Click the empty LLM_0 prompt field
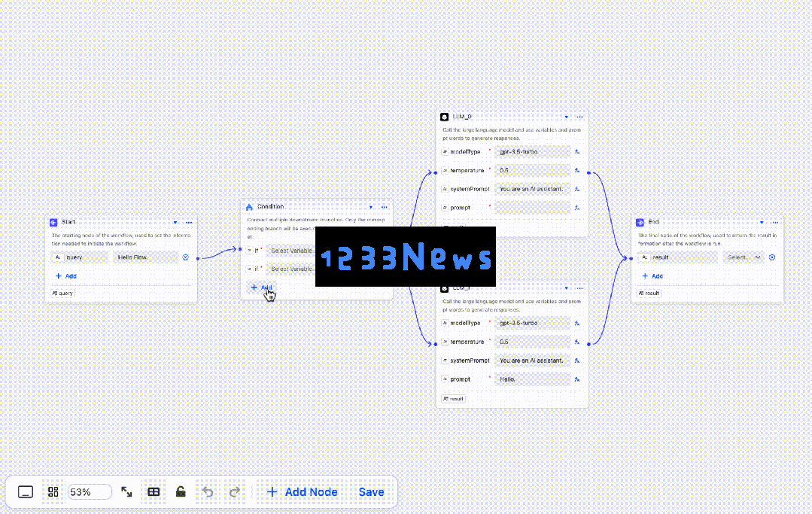Image resolution: width=812 pixels, height=514 pixels. [x=532, y=208]
